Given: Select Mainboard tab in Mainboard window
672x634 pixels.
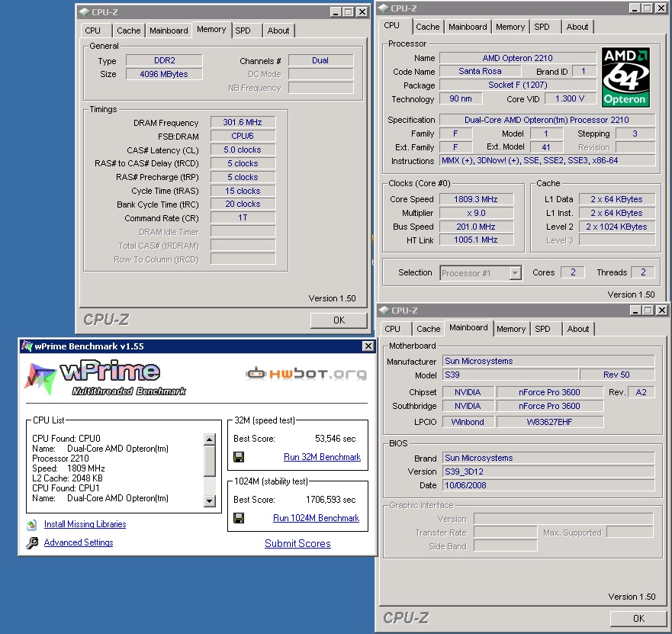Looking at the screenshot, I should [468, 327].
